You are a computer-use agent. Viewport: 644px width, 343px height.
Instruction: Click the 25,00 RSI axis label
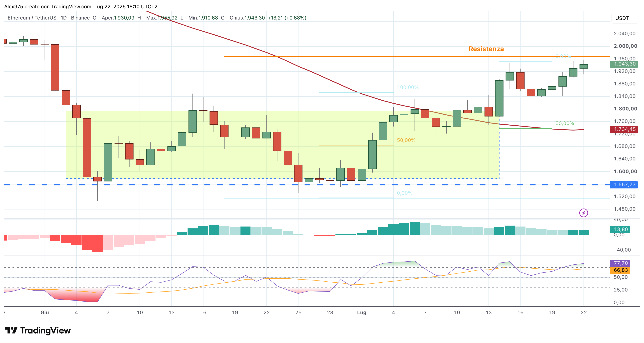pos(620,290)
